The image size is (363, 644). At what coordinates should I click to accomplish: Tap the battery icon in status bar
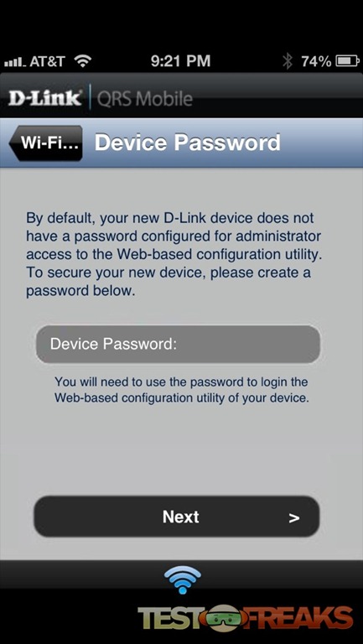(347, 61)
